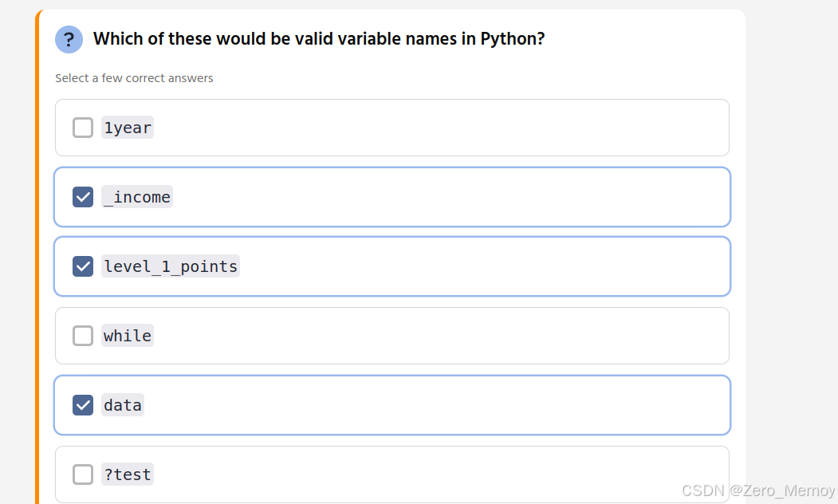
Task: Click the level_1_points code label
Action: [x=171, y=266]
